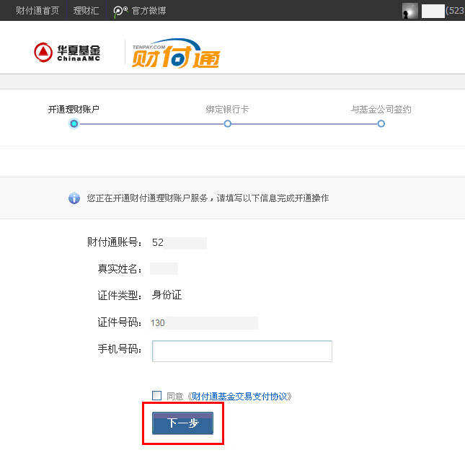Click the Weibo icon beside 官方微博

[x=120, y=12]
